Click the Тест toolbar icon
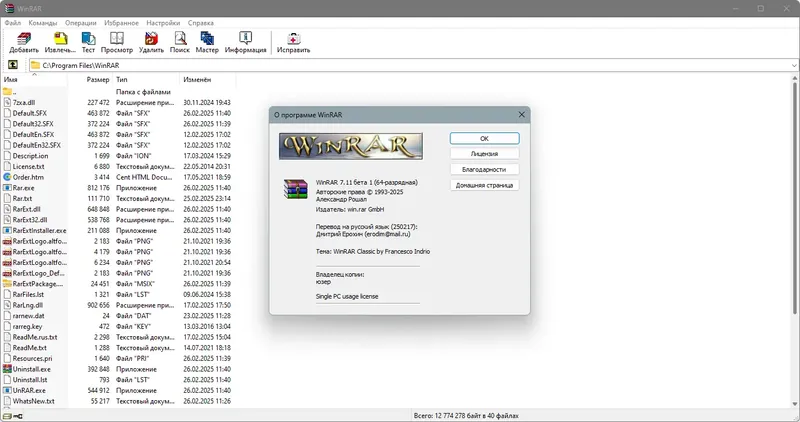Image resolution: width=800 pixels, height=422 pixels. [88, 39]
